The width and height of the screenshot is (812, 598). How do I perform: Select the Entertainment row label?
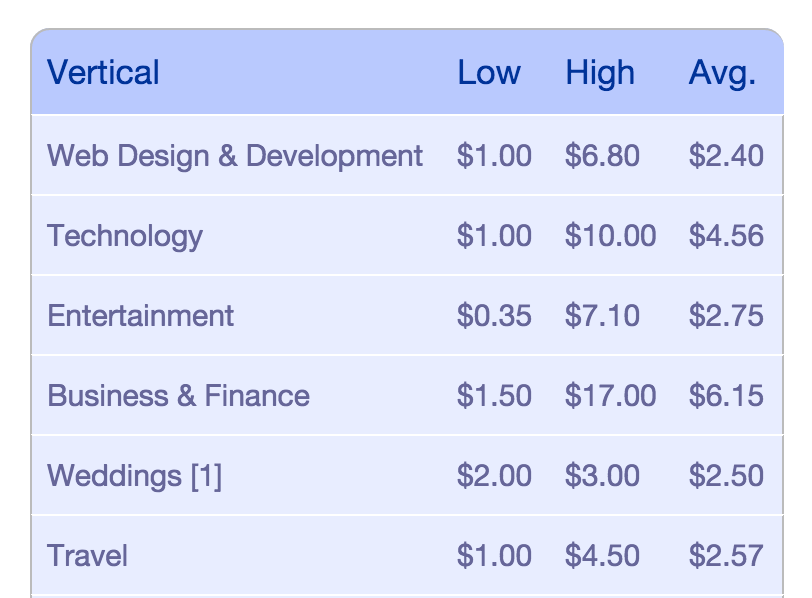[140, 315]
